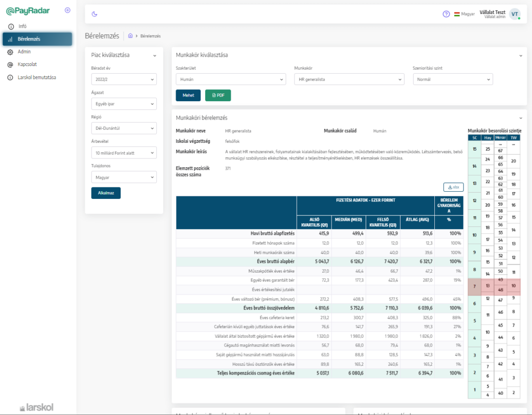Open Kapcsolat menu item
Screen dimensions: 532x415
[x=27, y=64]
